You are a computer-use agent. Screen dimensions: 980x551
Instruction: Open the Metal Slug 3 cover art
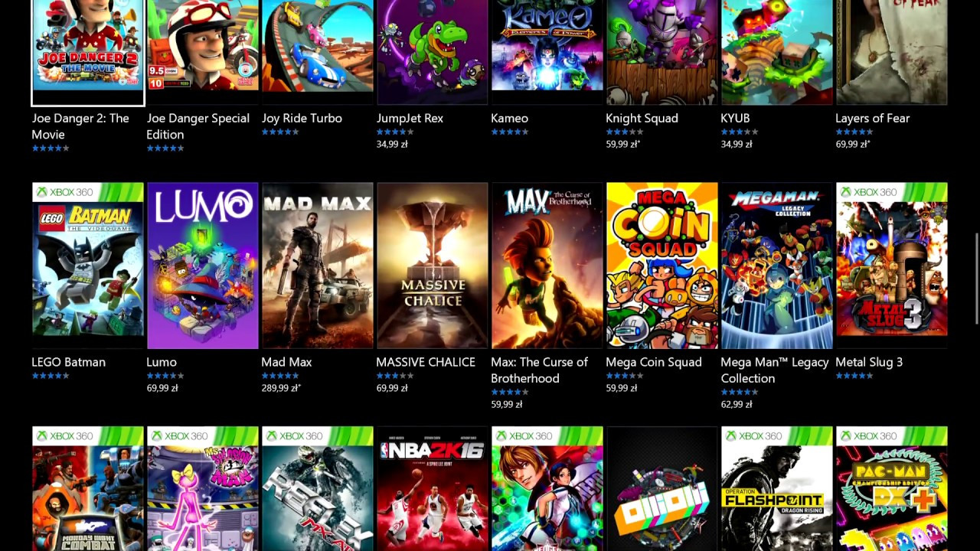point(892,266)
